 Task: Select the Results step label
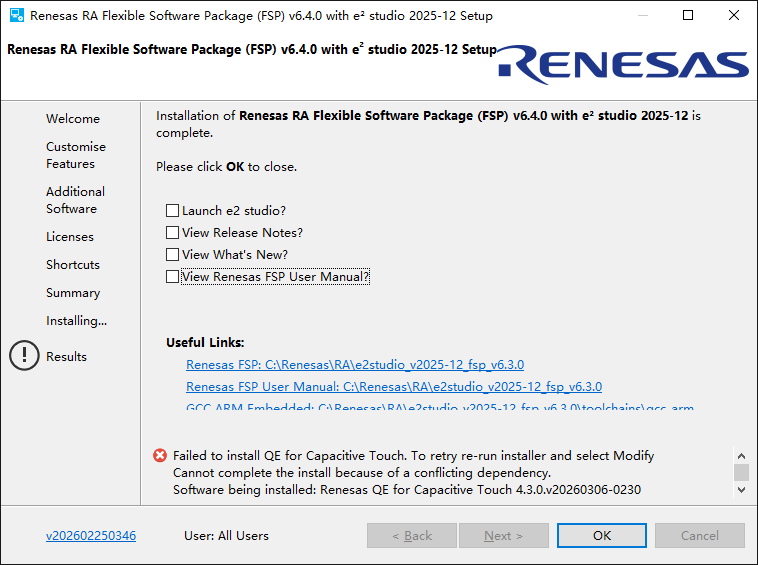[66, 357]
